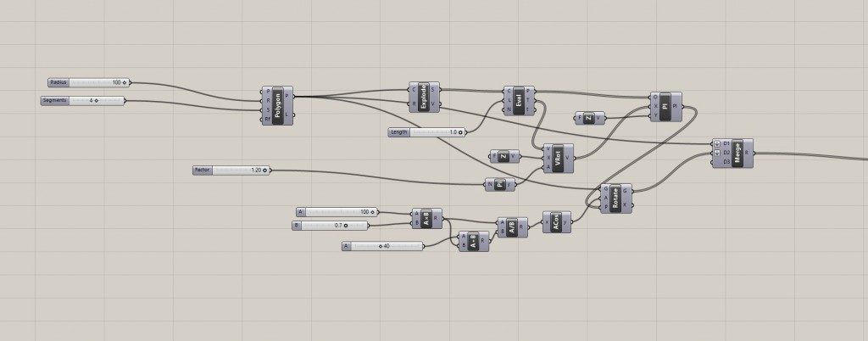Click the Radius slider name label
Image resolution: width=868 pixels, height=341 pixels.
tap(58, 83)
